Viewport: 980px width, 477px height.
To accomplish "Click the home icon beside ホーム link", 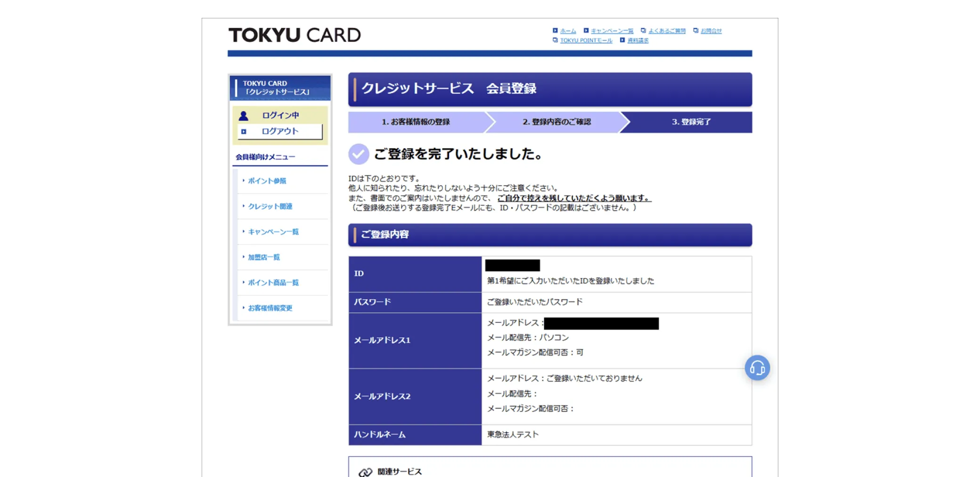I will (x=555, y=30).
